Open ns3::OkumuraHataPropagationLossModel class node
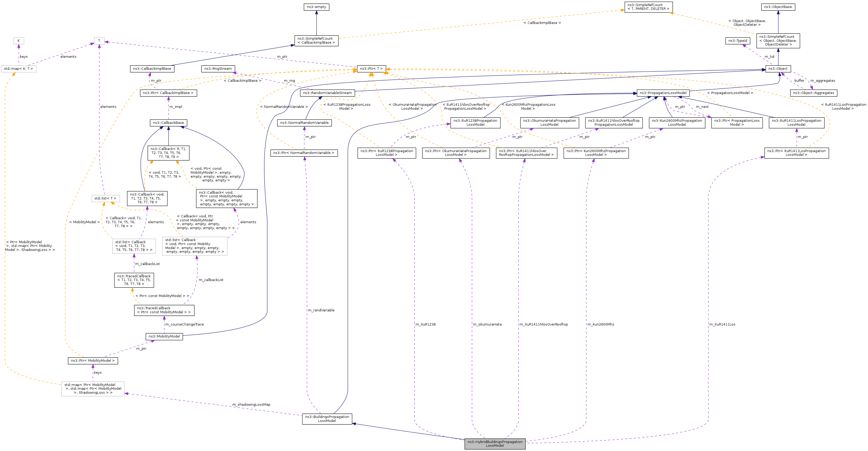This screenshot has width=868, height=451. pyautogui.click(x=549, y=123)
